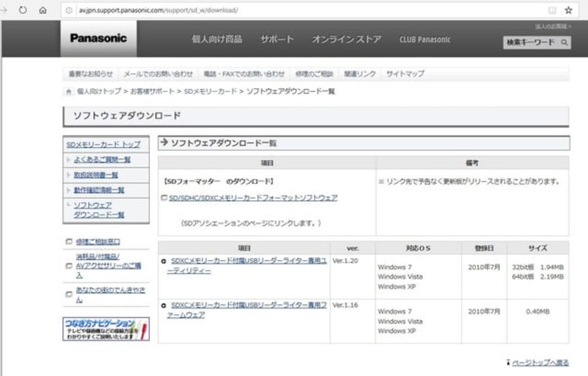Screen dimensions: 588x376
Task: Open ソフトウェア ダウンロード一覧 in the sidebar
Action: (x=99, y=210)
